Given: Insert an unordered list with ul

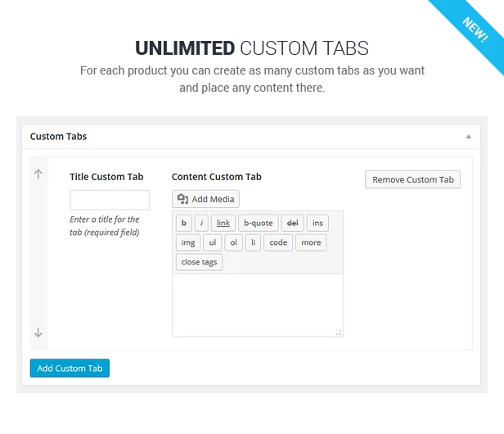Looking at the screenshot, I should pyautogui.click(x=213, y=242).
